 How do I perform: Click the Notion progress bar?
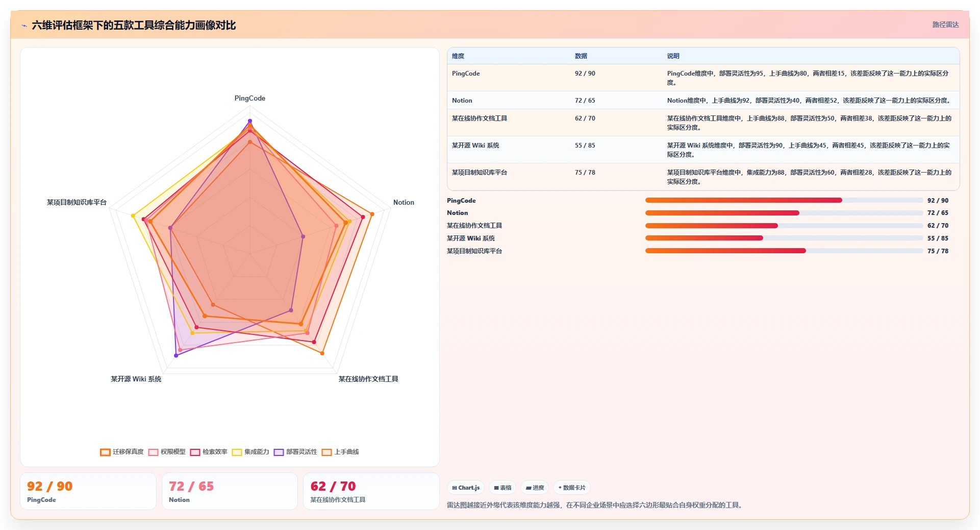point(784,213)
